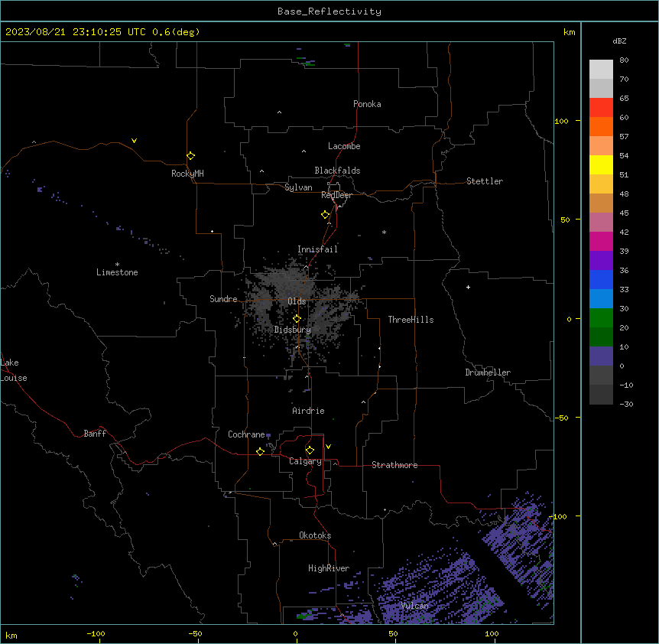Select the blue 36 dBZ color swatch
The width and height of the screenshot is (659, 644).
point(601,279)
